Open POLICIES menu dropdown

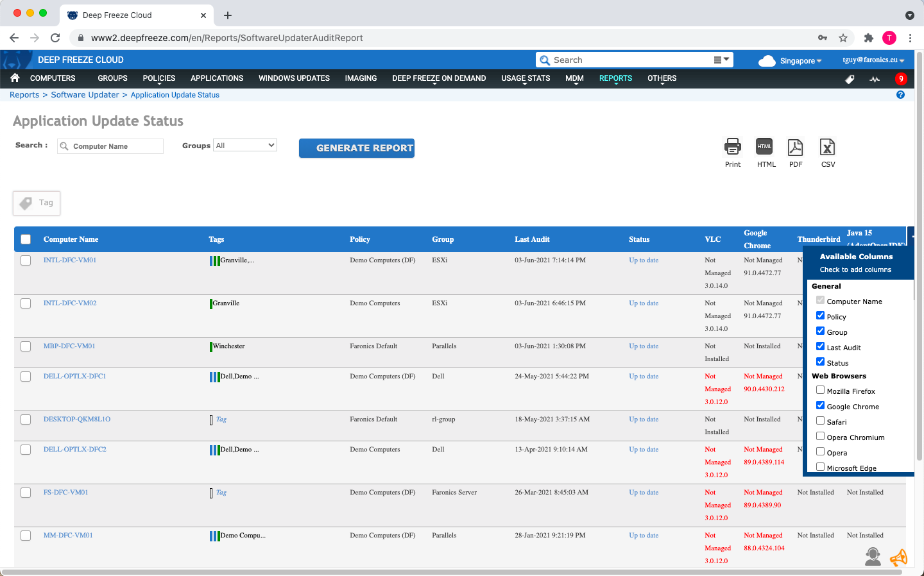tap(159, 78)
